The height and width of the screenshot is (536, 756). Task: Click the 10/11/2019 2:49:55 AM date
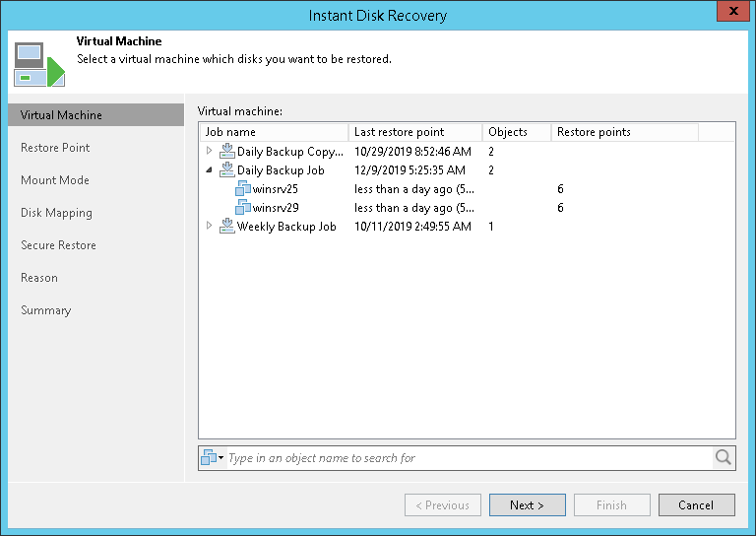click(x=412, y=227)
